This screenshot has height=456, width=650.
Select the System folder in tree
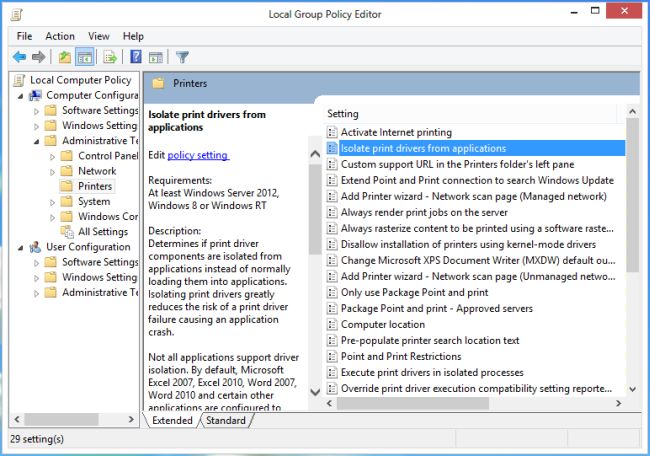point(94,201)
